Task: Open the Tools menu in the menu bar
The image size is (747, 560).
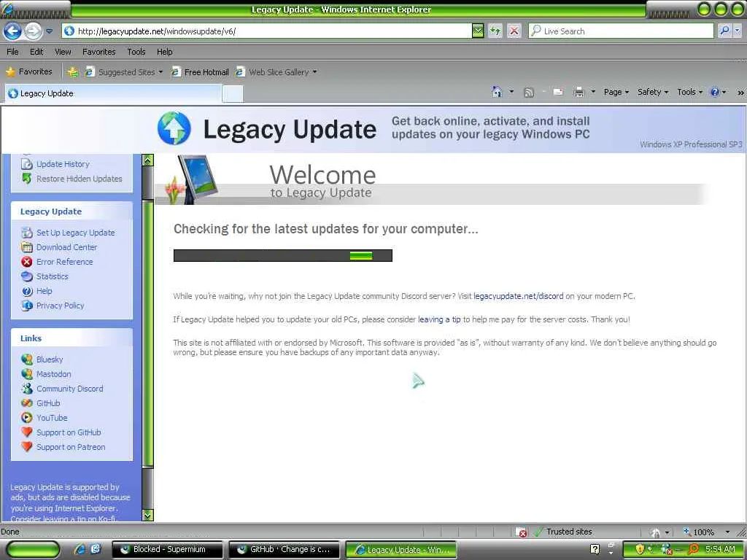Action: click(x=136, y=52)
